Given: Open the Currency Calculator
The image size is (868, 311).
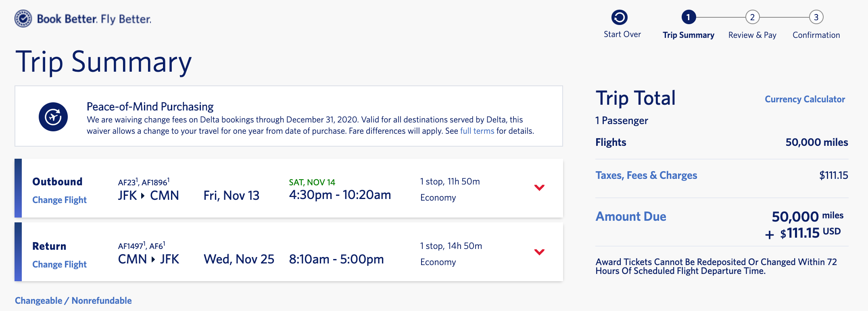Looking at the screenshot, I should [x=805, y=99].
